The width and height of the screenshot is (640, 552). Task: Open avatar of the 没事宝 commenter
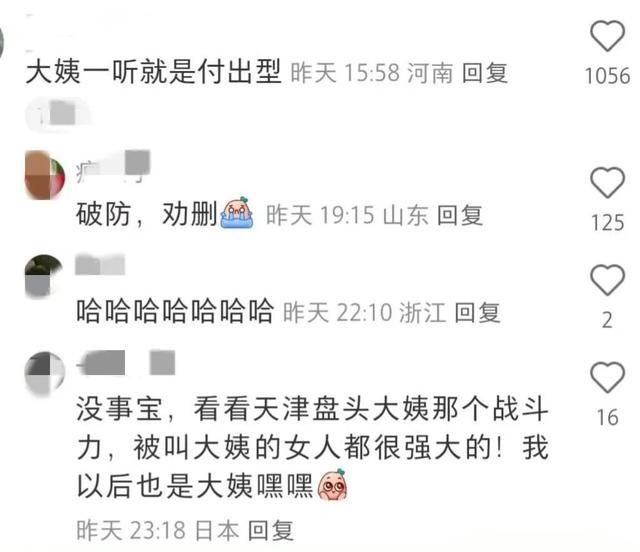[45, 374]
